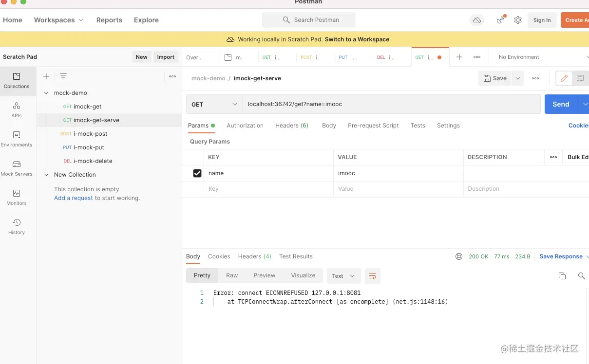589x364 pixels.
Task: Open the Environments sidebar panel
Action: point(17,139)
